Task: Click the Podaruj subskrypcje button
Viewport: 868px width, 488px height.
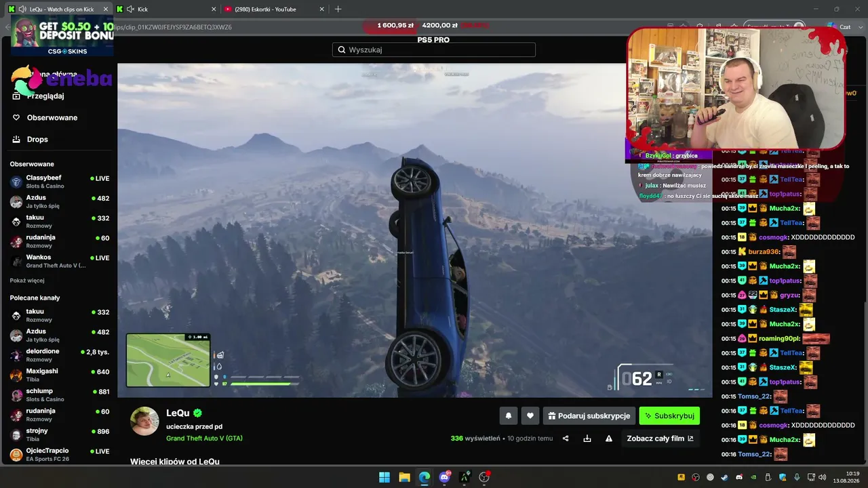Action: 589,415
